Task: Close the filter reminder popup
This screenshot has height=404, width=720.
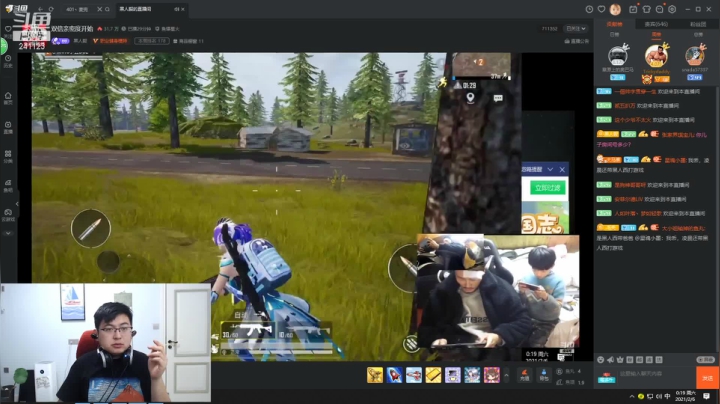Action: 562,169
